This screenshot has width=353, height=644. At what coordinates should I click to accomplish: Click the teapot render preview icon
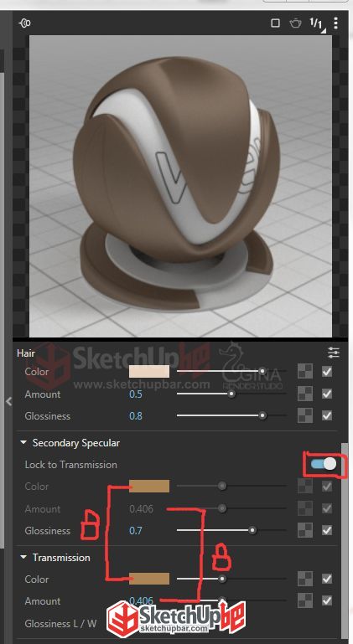(x=295, y=23)
